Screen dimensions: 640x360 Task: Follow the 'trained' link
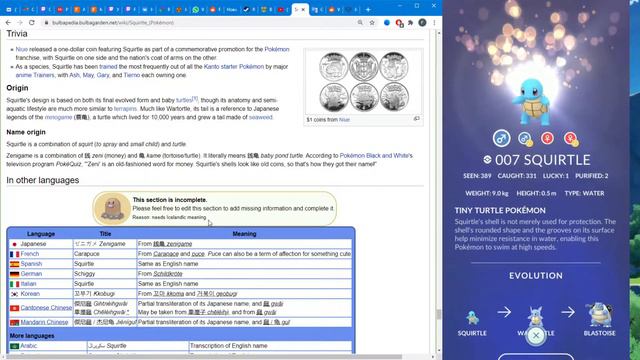(x=108, y=67)
